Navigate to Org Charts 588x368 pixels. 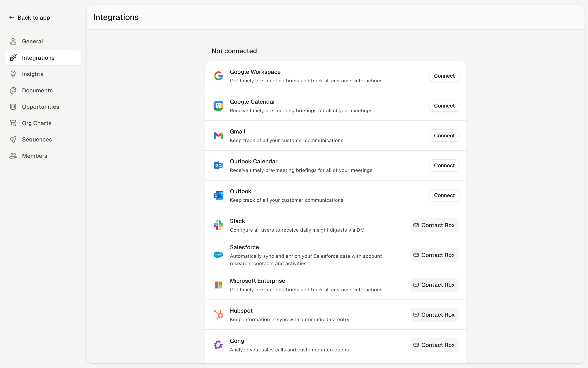[x=43, y=123]
